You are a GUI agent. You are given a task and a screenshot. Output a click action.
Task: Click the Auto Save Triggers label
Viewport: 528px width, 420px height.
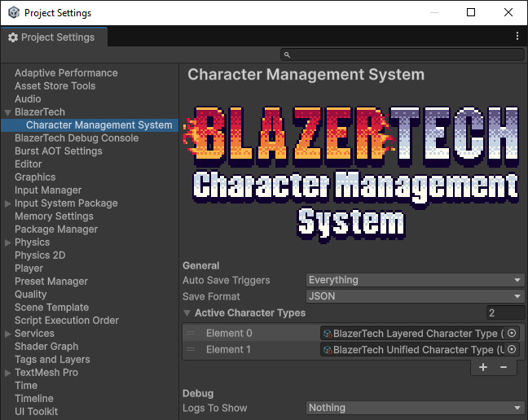pyautogui.click(x=226, y=281)
